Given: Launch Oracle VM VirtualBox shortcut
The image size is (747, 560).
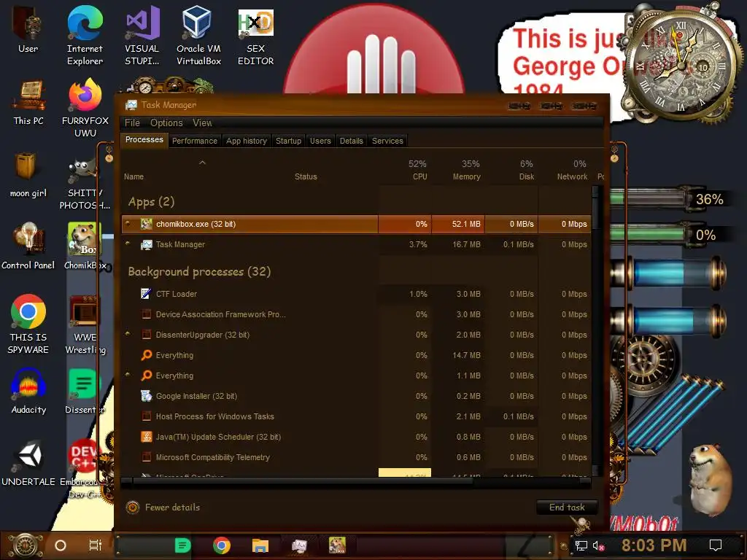Looking at the screenshot, I should tap(198, 35).
